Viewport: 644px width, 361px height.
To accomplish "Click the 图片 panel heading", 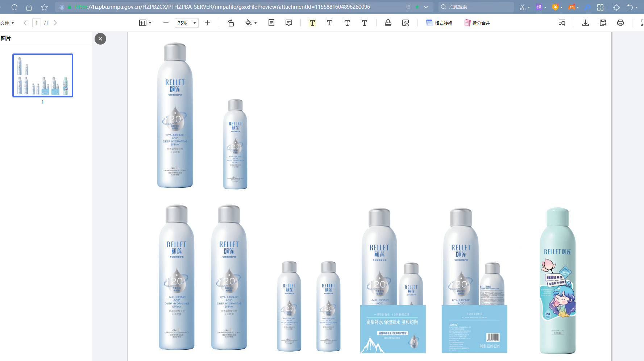I will click(x=6, y=38).
